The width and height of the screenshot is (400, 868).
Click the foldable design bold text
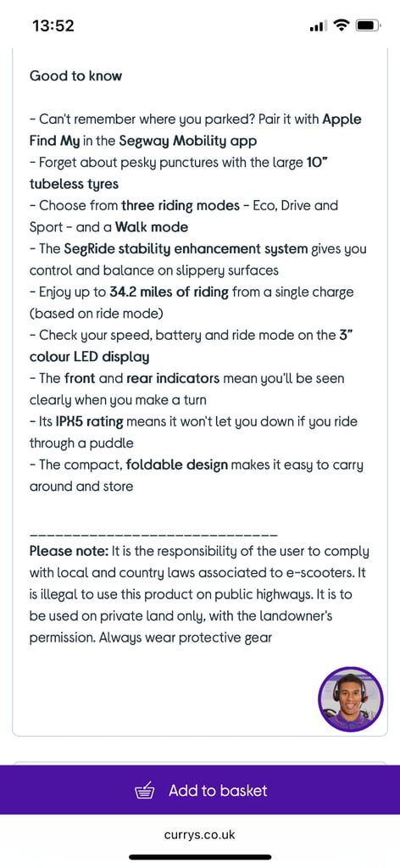coord(177,465)
